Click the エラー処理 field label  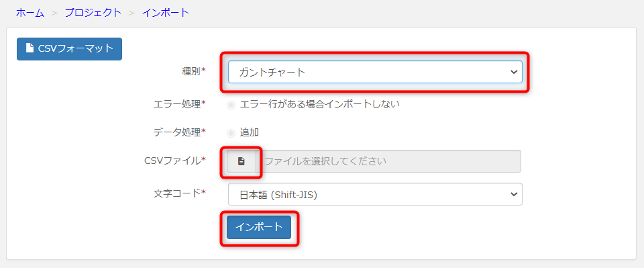(179, 104)
